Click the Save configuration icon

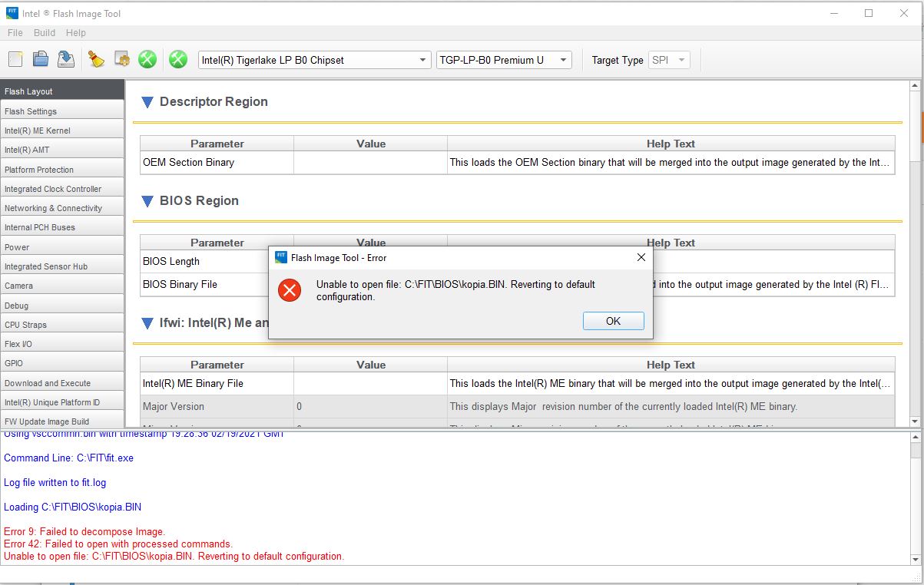click(x=66, y=59)
